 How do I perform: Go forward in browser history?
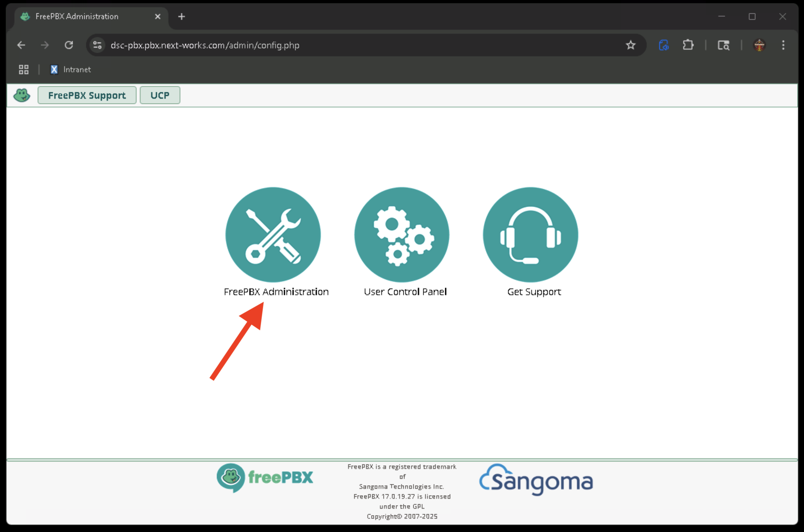[x=45, y=45]
